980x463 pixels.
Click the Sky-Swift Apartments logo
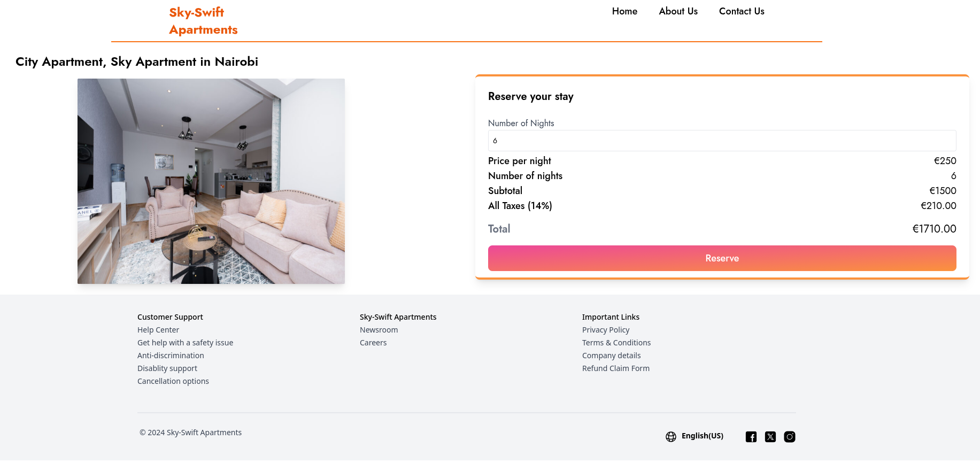[x=203, y=21]
